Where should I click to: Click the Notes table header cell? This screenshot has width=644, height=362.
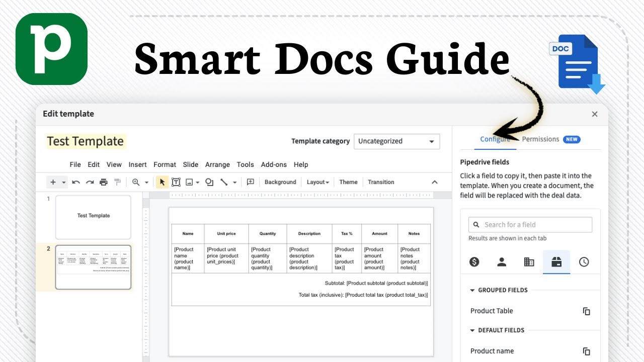pyautogui.click(x=414, y=234)
